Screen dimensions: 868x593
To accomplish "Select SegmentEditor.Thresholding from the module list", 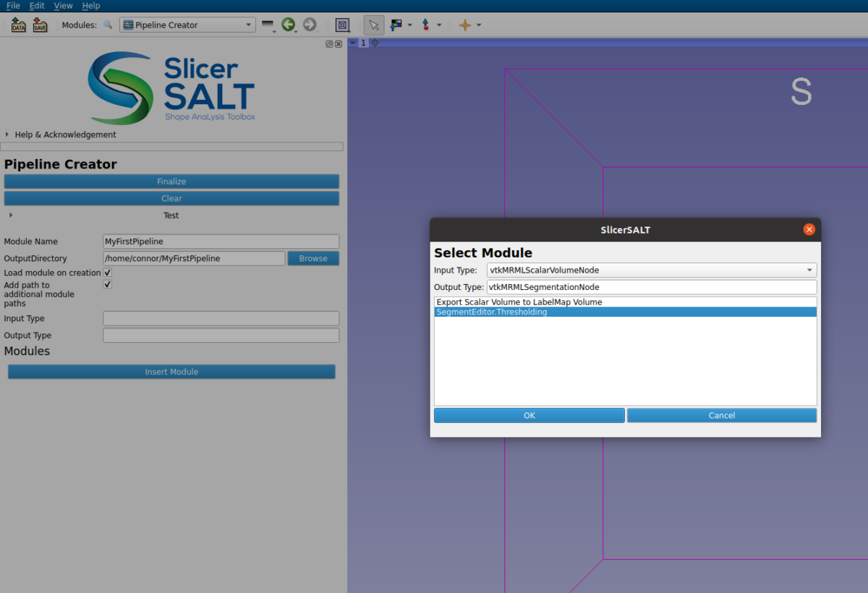I will (x=625, y=312).
